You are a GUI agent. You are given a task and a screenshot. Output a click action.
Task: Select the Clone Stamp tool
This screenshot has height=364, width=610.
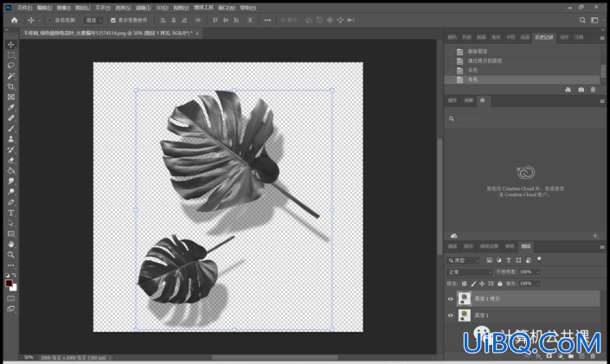pyautogui.click(x=11, y=139)
